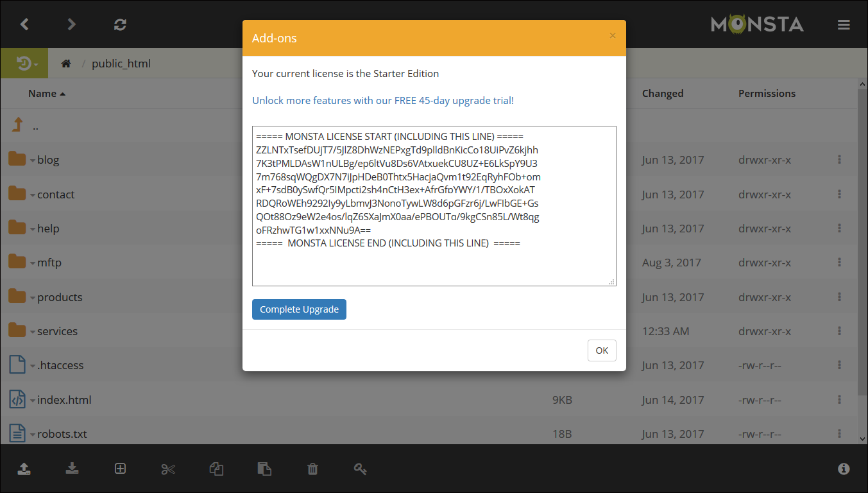Click the upload icon
The image size is (868, 493).
[x=24, y=469]
